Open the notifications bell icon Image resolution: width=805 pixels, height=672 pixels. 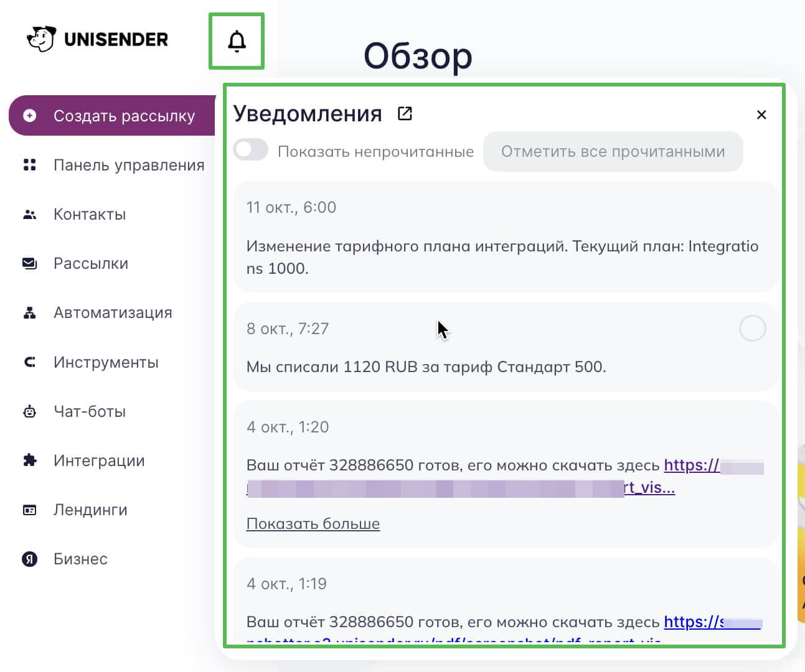[x=237, y=41]
